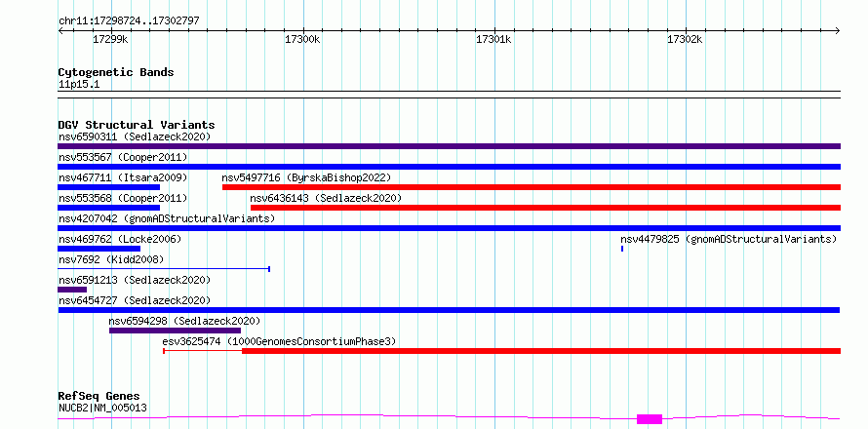Open nsv6594298 (Sedlazeck2020) variant label
This screenshot has width=868, height=429.
(184, 321)
